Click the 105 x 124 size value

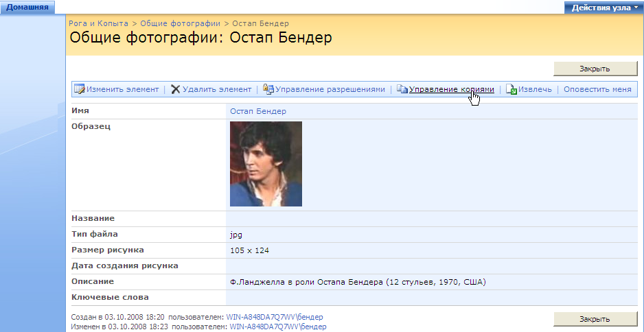[249, 250]
